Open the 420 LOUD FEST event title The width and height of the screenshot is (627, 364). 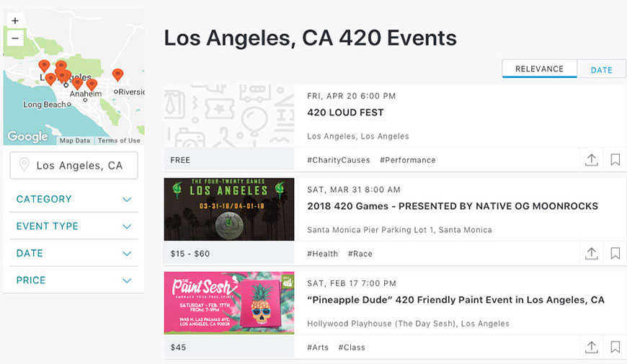345,112
